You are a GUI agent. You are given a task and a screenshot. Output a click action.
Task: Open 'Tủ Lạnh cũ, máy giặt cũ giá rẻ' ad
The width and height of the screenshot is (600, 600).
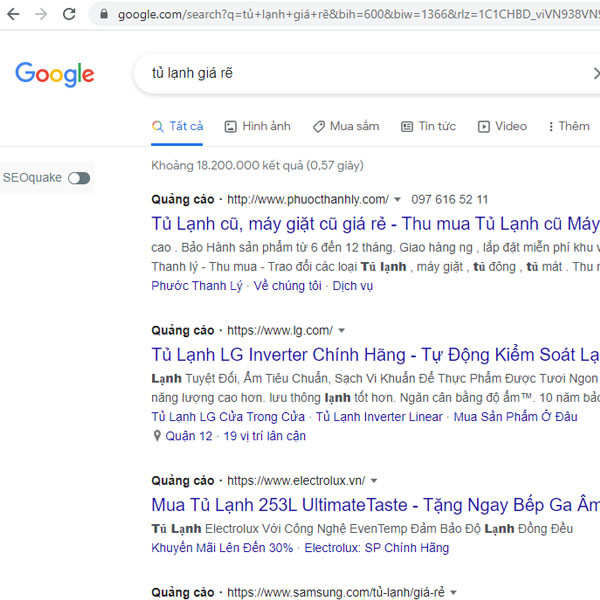(375, 223)
